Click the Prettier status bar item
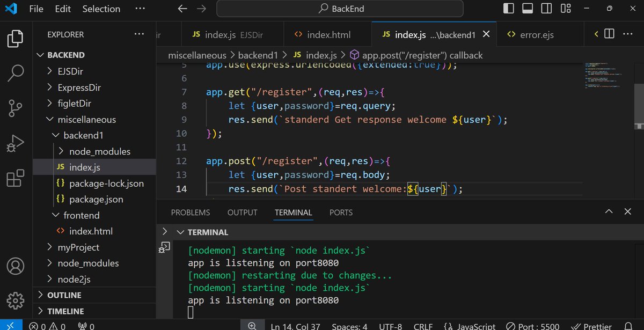Viewport: 644px width, 330px height. pos(592,326)
